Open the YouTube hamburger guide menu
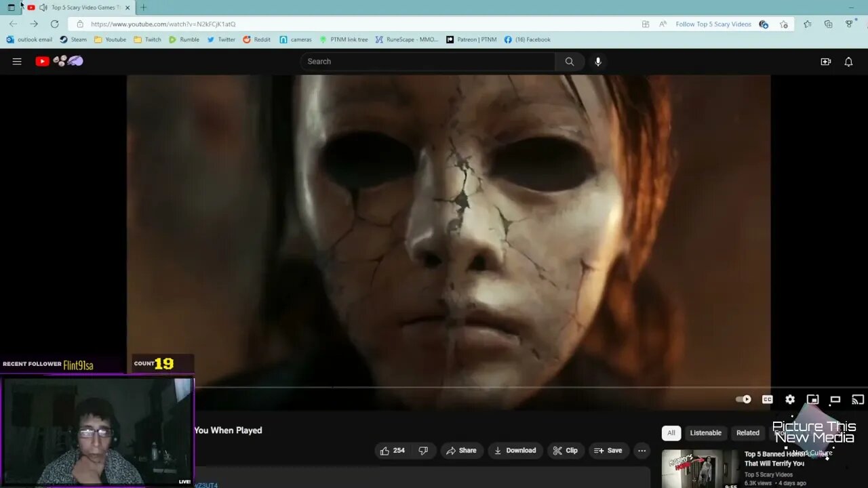The width and height of the screenshot is (868, 488). 17,61
